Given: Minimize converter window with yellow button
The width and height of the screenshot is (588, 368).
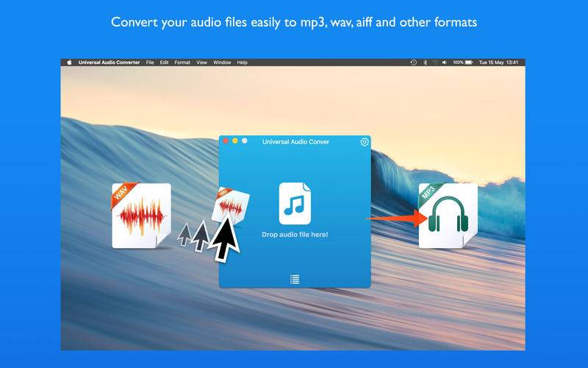Looking at the screenshot, I should [235, 141].
